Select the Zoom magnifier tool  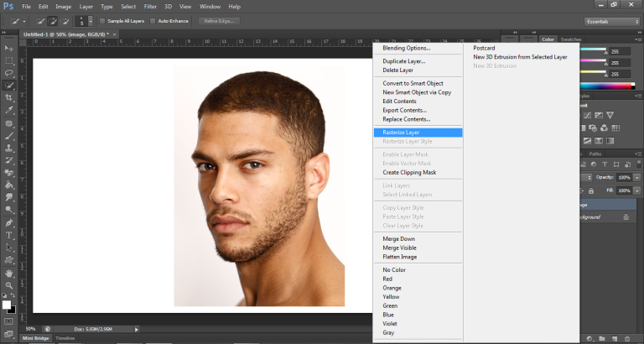pyautogui.click(x=9, y=285)
